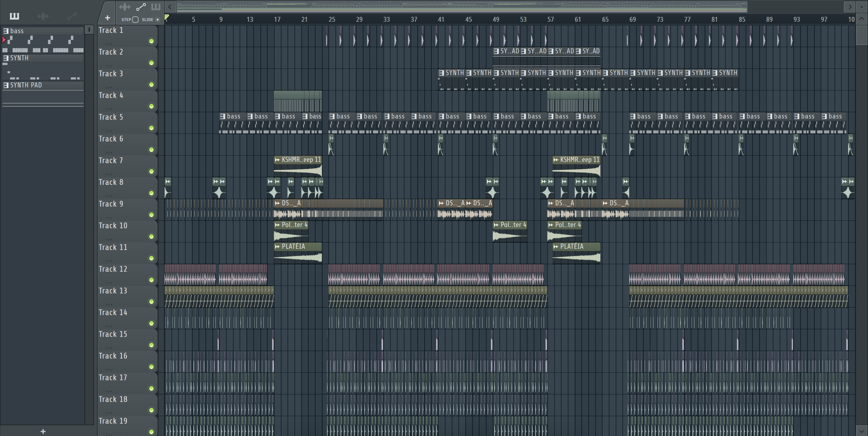Click the down arrow of the vertical scrollbar
Viewport: 868px width, 436px height.
(862, 431)
